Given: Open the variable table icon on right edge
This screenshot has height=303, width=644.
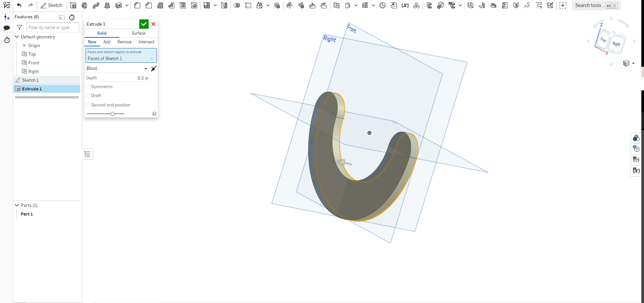Looking at the screenshot, I should (x=636, y=171).
